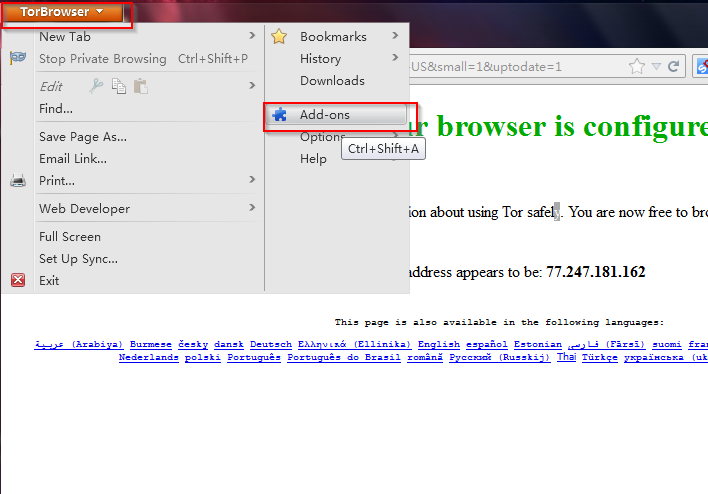
Task: Select Full Screen option
Action: pyautogui.click(x=70, y=237)
